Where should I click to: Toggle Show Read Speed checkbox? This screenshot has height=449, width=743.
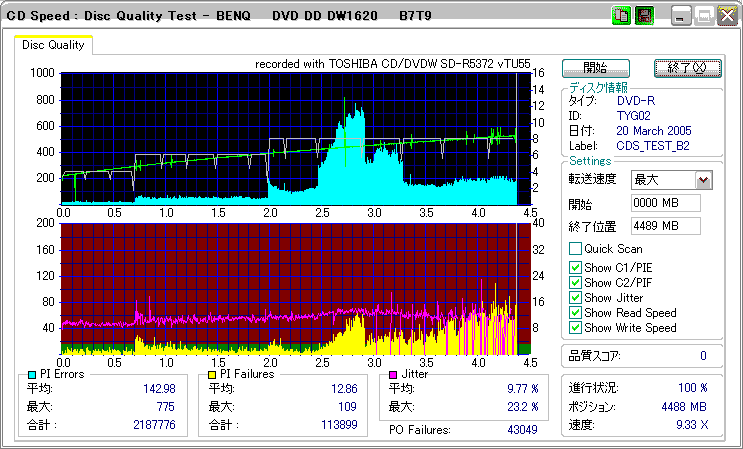[575, 313]
